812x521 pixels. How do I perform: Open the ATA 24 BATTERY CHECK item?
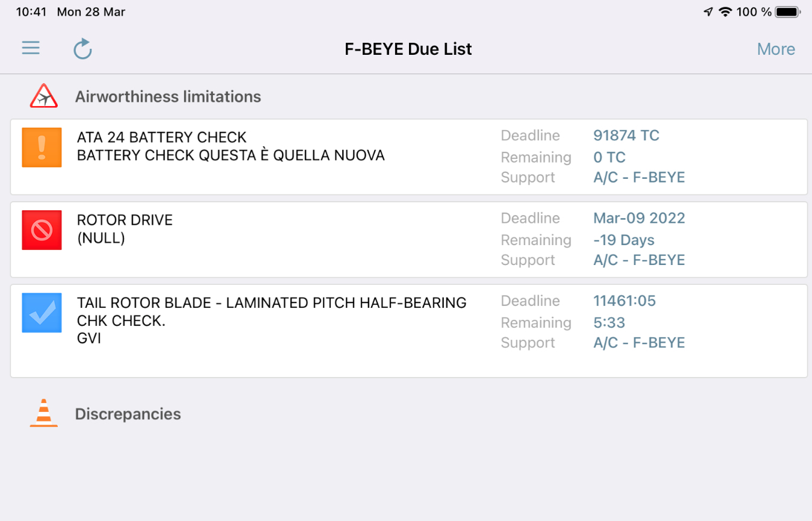click(x=409, y=157)
